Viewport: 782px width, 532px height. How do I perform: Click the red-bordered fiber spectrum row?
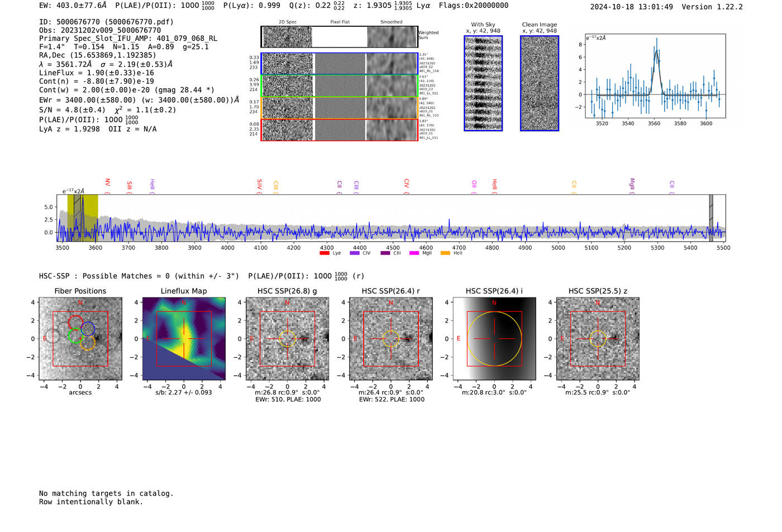(x=340, y=130)
